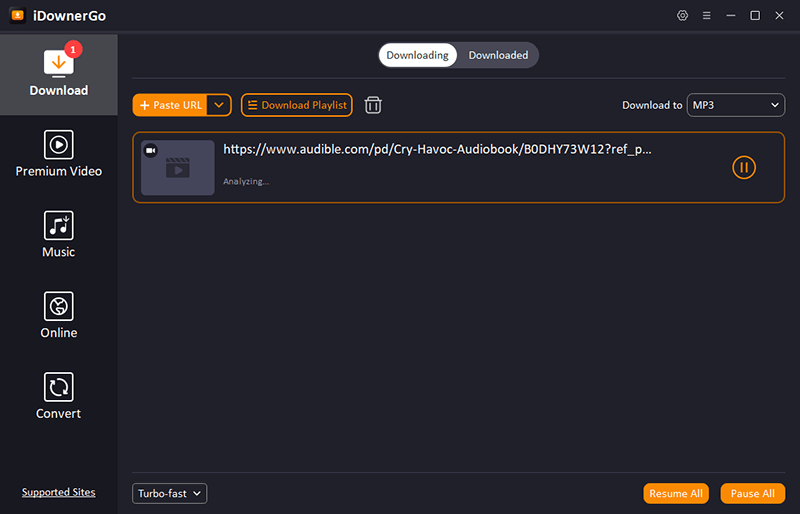
Task: Click the Paste URL button
Action: pos(170,105)
